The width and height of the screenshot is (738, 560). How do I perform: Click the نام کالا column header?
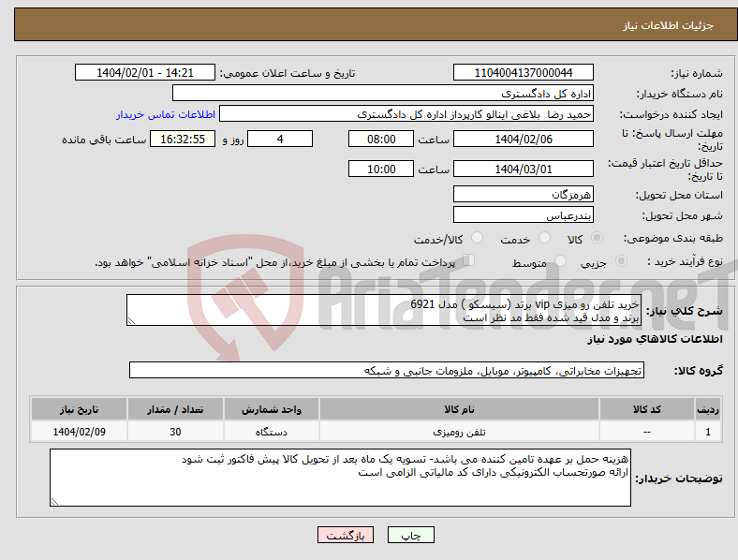[459, 409]
